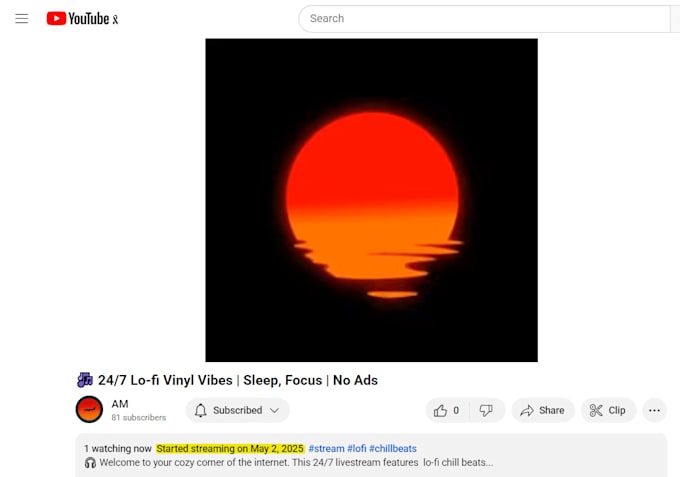Click the AM channel name
680x477 pixels.
click(x=120, y=404)
